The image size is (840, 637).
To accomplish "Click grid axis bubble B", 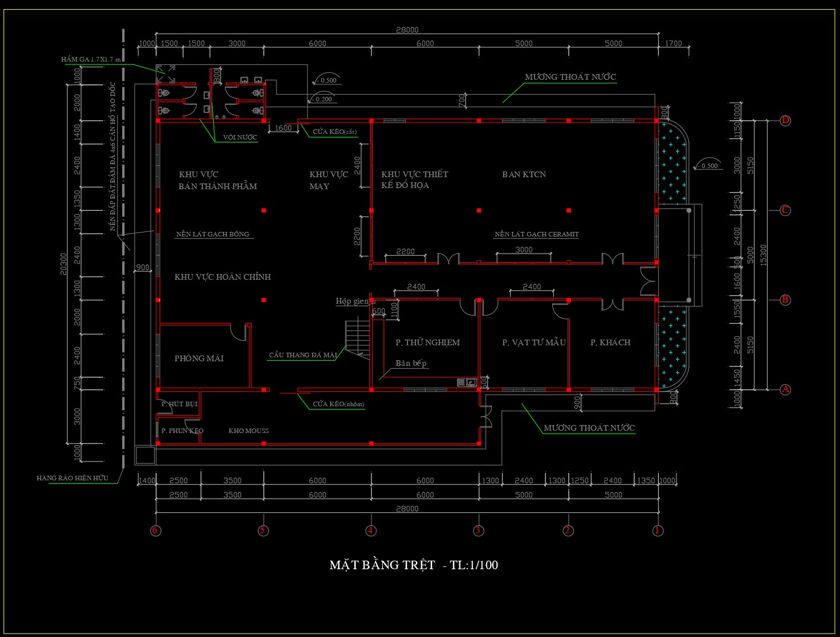I will 785,300.
